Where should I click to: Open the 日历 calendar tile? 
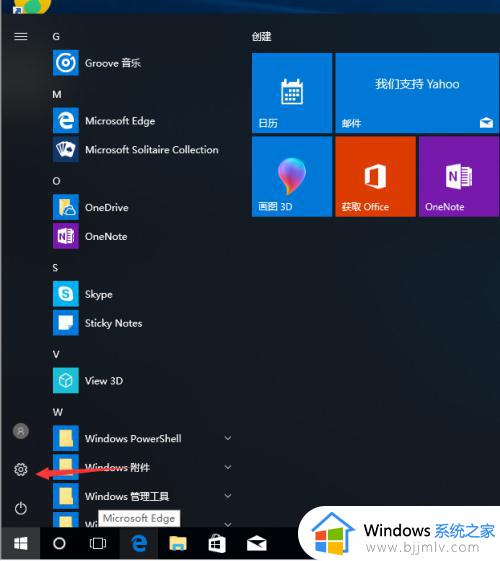click(292, 93)
